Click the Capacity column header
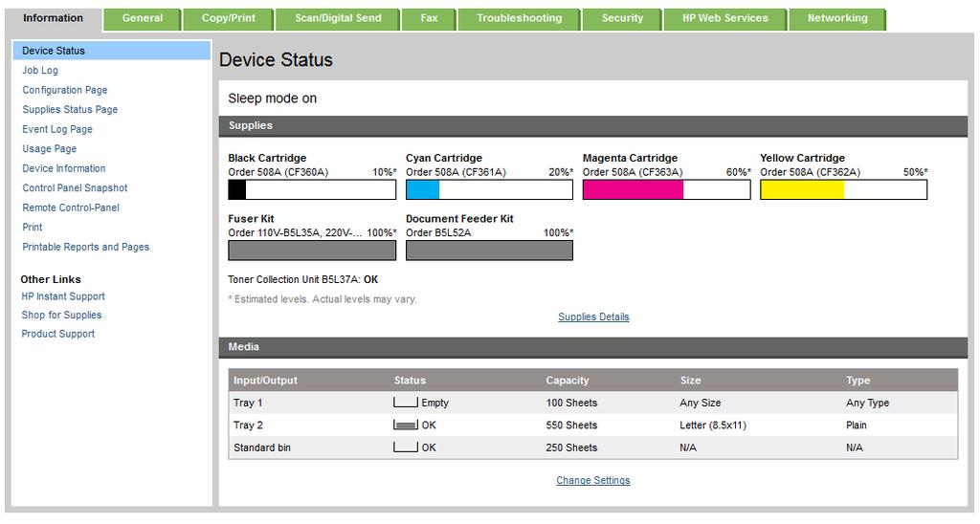Image resolution: width=980 pixels, height=524 pixels. (x=567, y=381)
